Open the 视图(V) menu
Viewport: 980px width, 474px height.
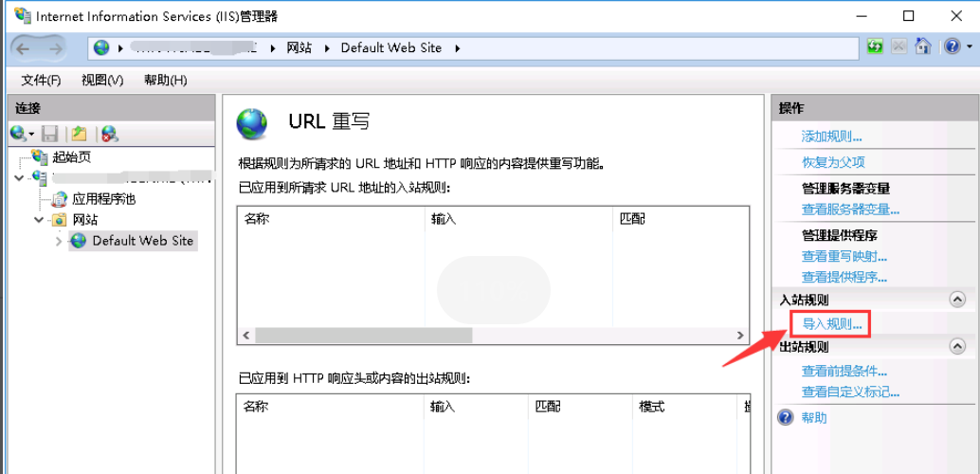click(102, 80)
